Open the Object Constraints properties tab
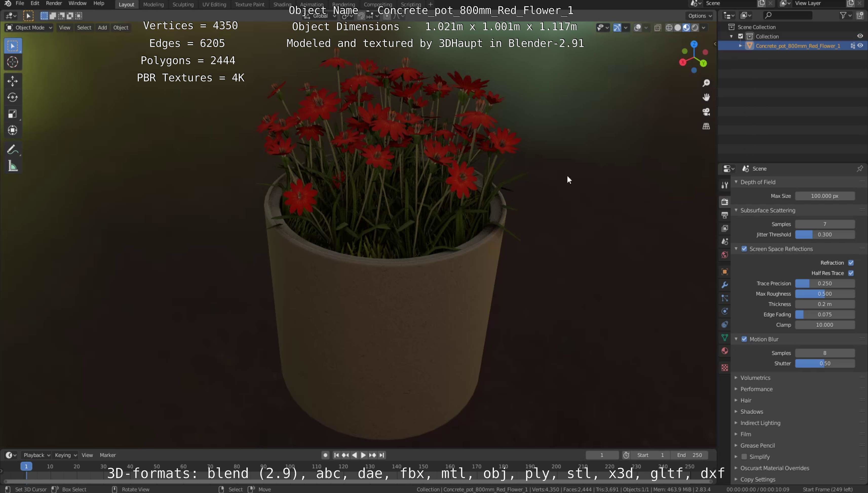 [724, 324]
